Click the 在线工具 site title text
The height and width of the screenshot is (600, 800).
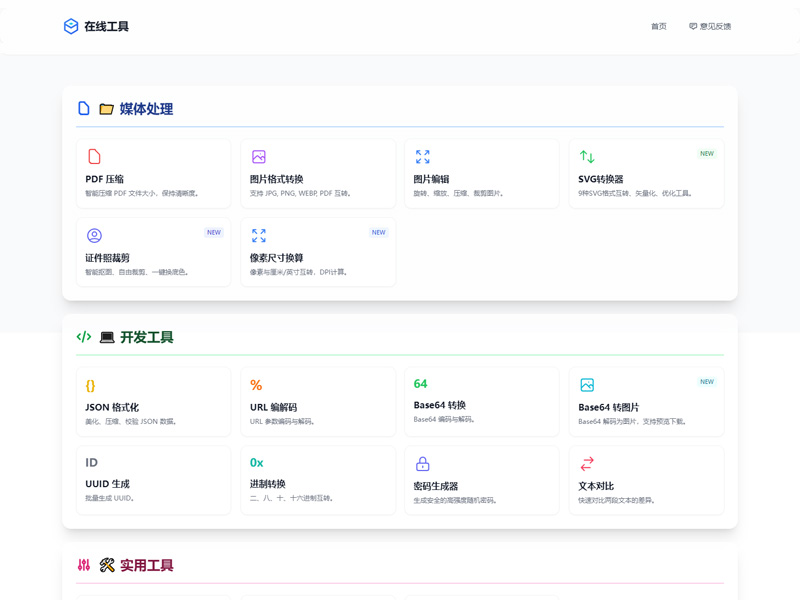coord(106,26)
